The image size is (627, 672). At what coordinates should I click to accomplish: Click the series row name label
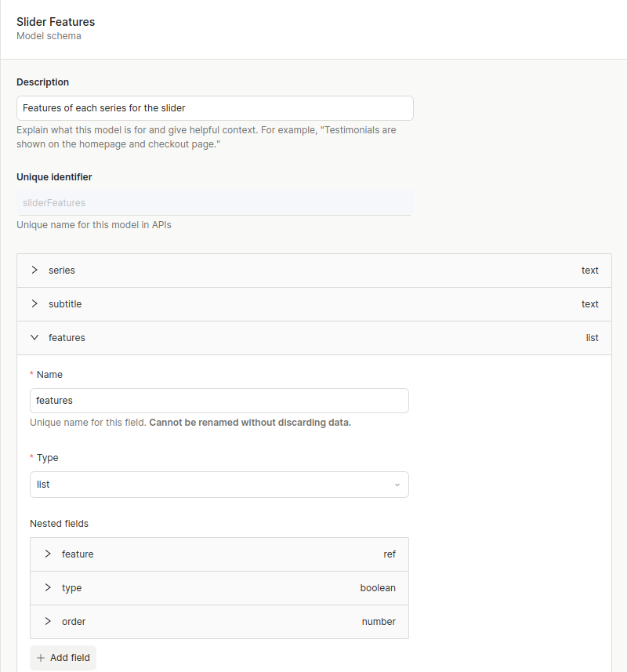[62, 270]
